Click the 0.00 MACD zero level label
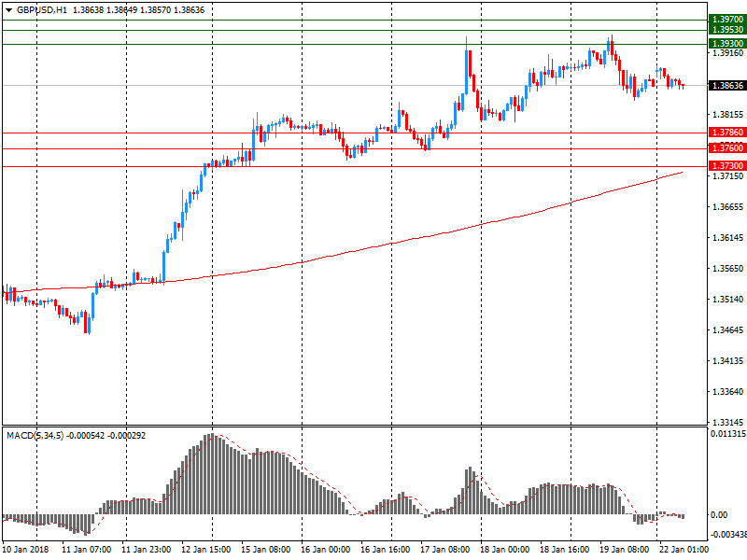This screenshot has height=560, width=747. [x=719, y=515]
